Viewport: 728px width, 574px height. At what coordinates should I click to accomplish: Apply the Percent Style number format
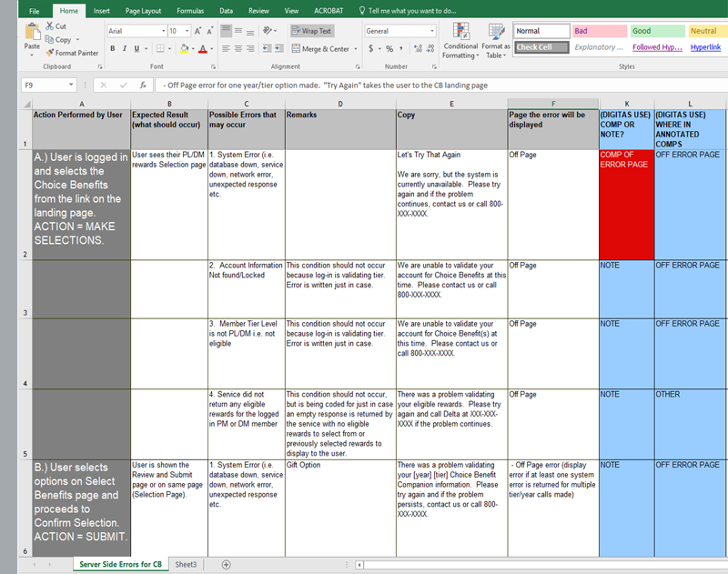click(x=389, y=48)
